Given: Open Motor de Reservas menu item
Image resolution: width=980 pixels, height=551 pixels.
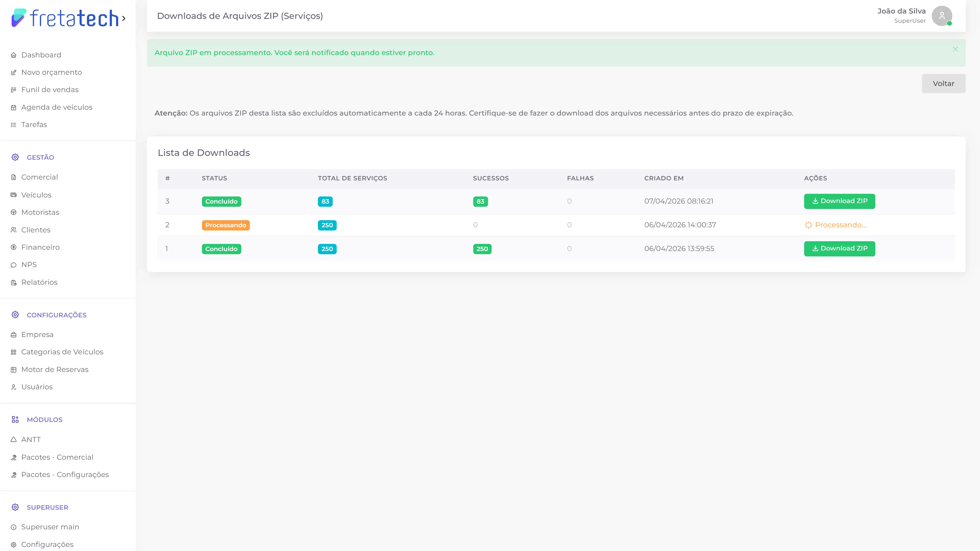Looking at the screenshot, I should [x=55, y=370].
